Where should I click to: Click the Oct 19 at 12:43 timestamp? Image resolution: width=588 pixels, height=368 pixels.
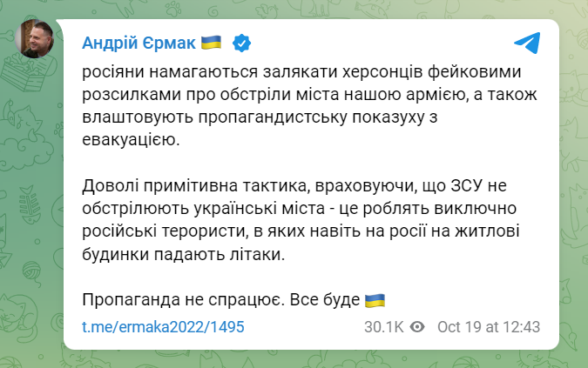tap(488, 327)
